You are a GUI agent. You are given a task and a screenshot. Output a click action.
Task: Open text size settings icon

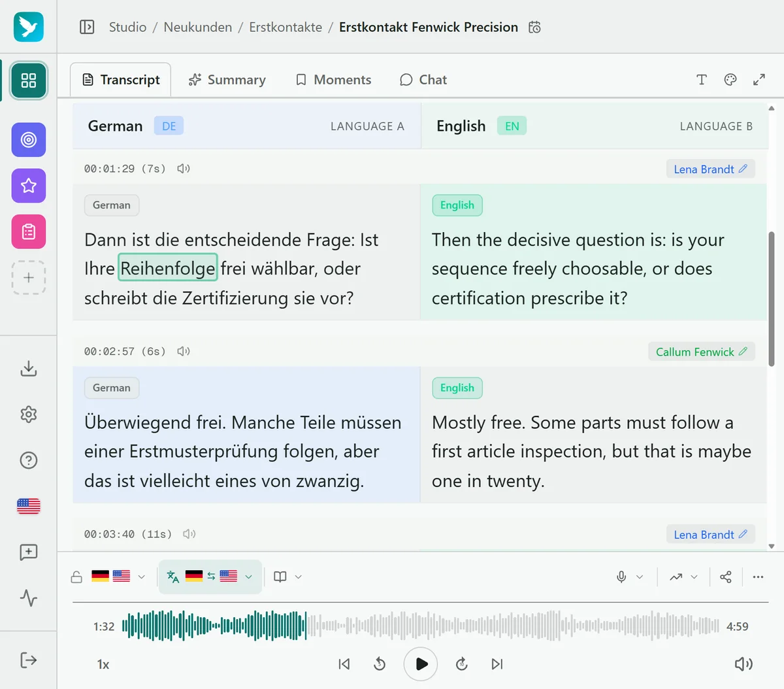pos(702,80)
